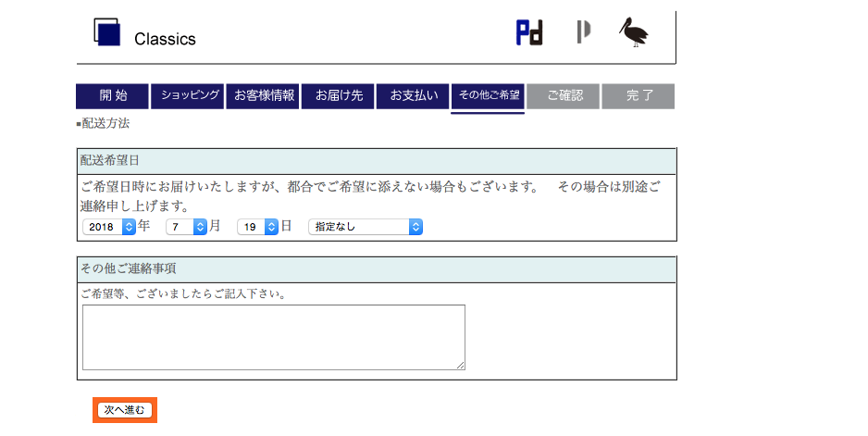Click the ■配送方法 heading text
Image resolution: width=868 pixels, height=436 pixels.
tap(103, 123)
